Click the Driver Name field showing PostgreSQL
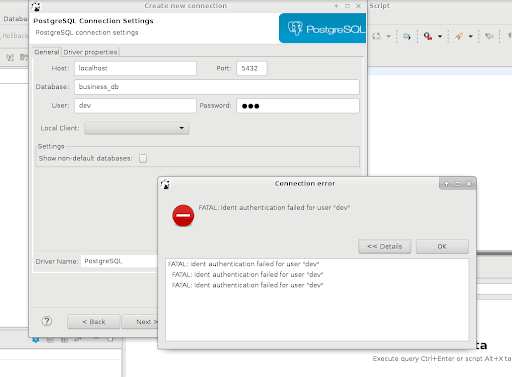The image size is (512, 377). 119,261
